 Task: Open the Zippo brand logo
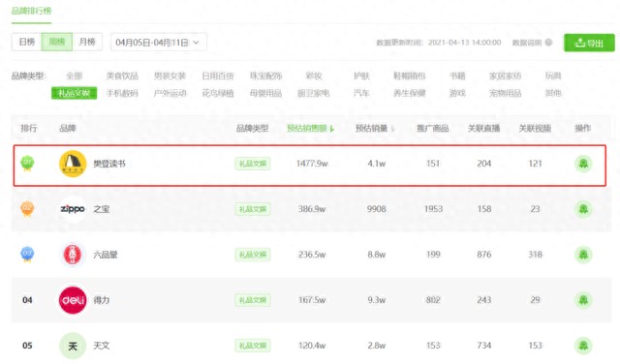tap(73, 209)
